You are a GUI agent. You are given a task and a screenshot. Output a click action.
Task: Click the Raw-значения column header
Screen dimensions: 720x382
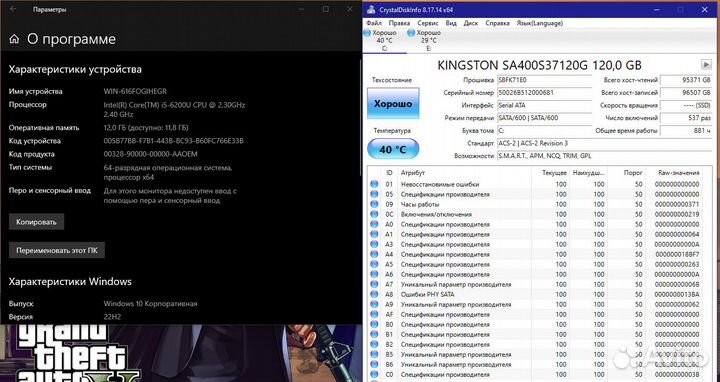[x=679, y=173]
